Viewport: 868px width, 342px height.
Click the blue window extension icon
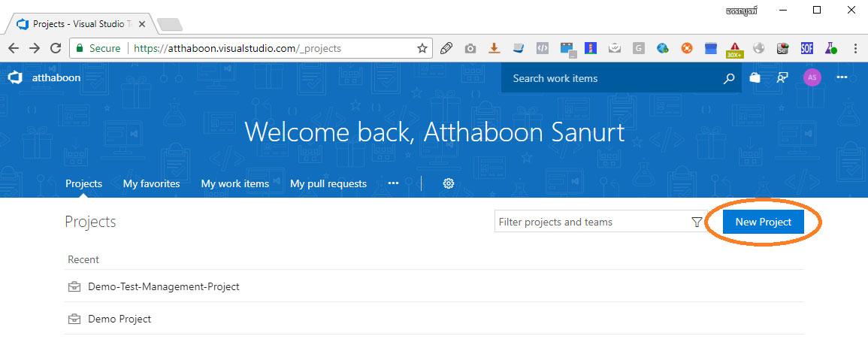click(x=567, y=50)
